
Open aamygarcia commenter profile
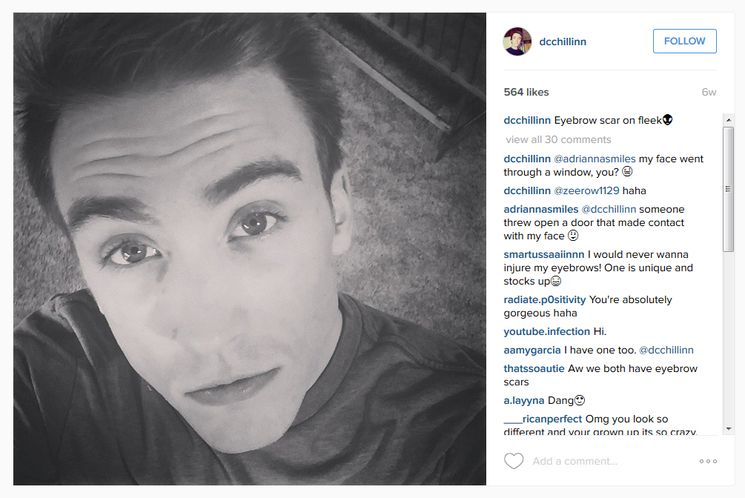pyautogui.click(x=532, y=350)
